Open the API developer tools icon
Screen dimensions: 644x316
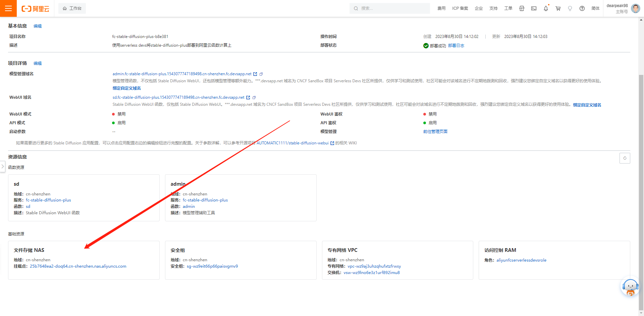[x=522, y=8]
